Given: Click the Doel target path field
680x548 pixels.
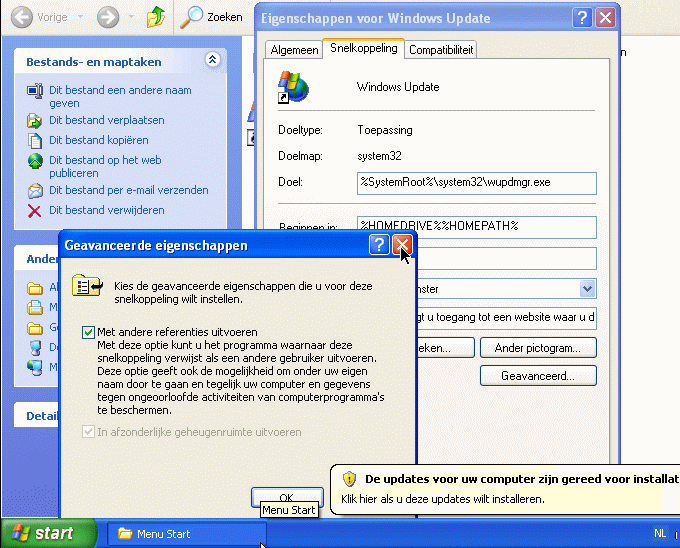Looking at the screenshot, I should point(477,183).
